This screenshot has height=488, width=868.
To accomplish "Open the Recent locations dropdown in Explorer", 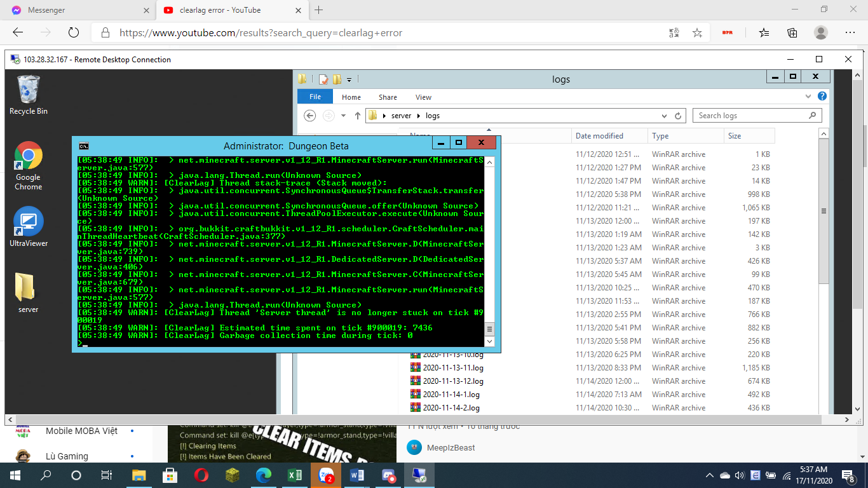I will tap(344, 116).
